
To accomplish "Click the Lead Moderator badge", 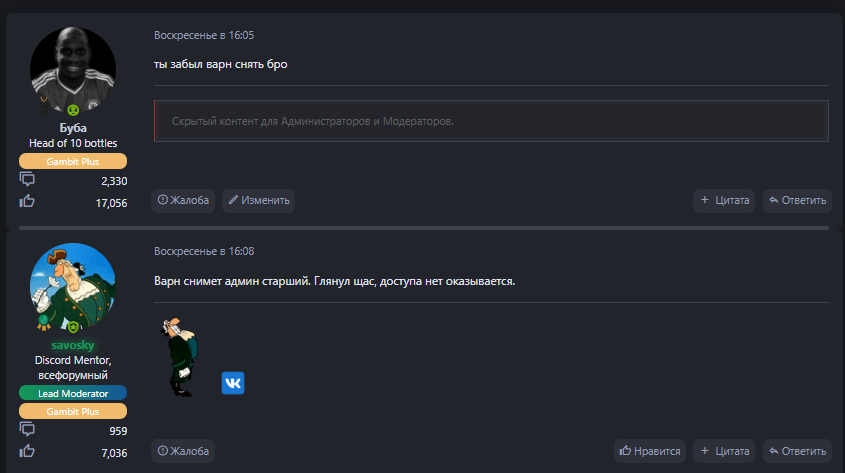I will pyautogui.click(x=73, y=393).
